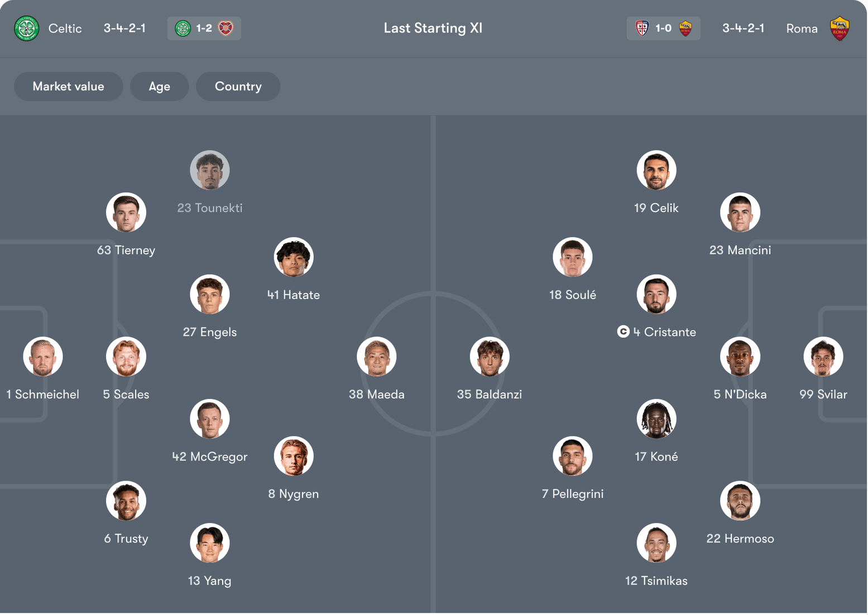Click the Celtic team name
This screenshot has width=868, height=615.
point(65,28)
